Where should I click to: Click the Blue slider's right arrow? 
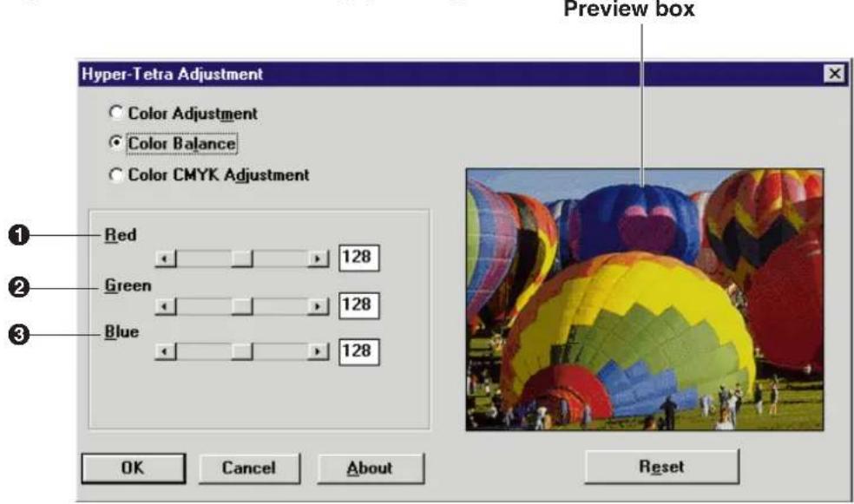318,351
